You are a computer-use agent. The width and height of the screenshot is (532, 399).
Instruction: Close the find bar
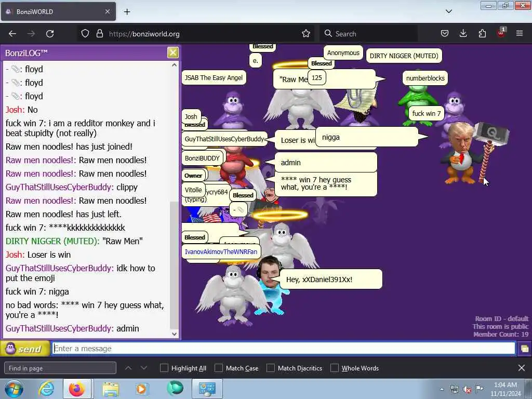click(522, 368)
